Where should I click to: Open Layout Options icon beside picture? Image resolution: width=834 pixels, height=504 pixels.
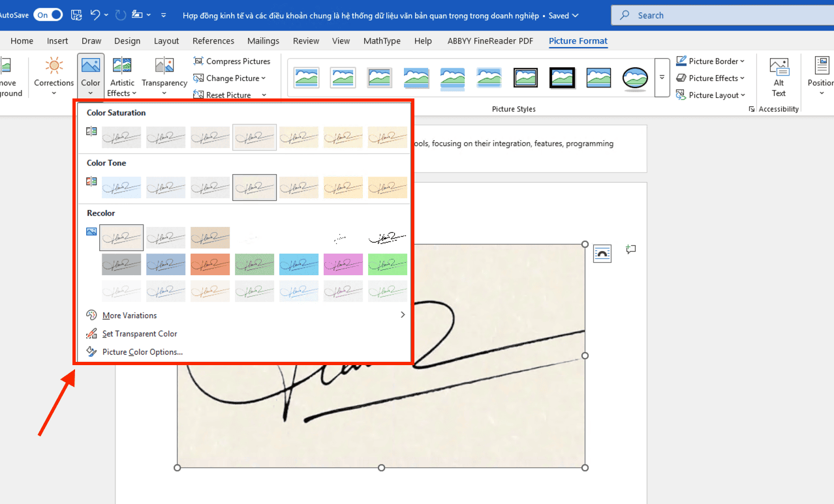pyautogui.click(x=602, y=254)
